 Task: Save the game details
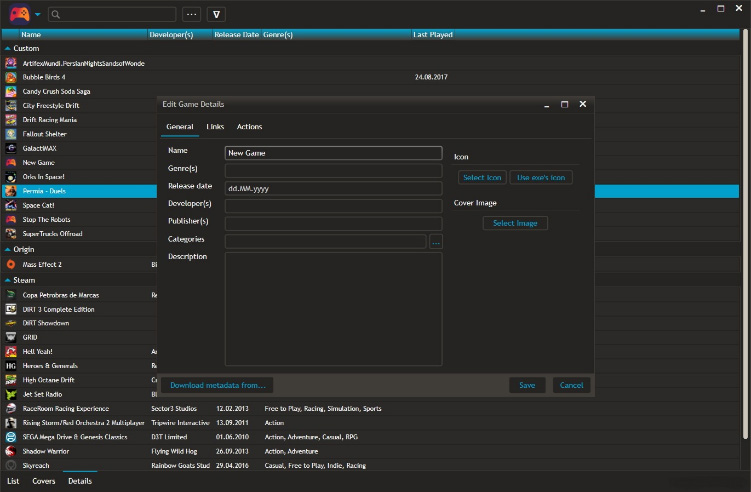coord(527,385)
